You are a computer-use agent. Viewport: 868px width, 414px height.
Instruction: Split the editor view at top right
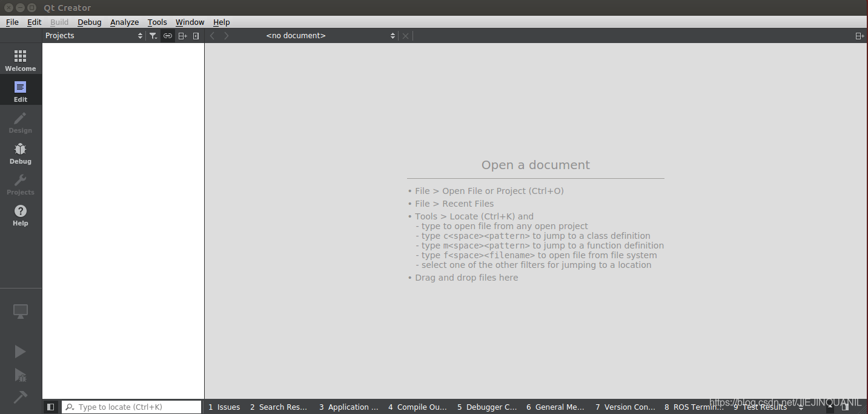860,36
